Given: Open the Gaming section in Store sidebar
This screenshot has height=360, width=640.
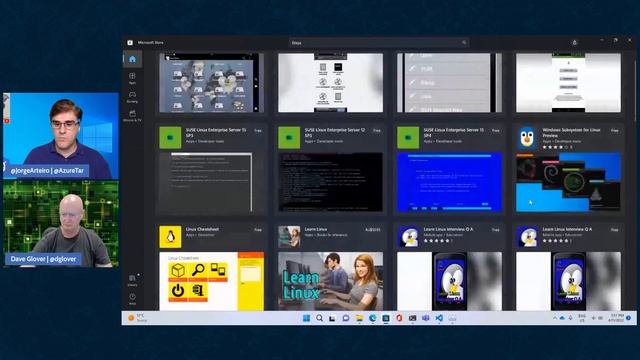Looking at the screenshot, I should point(132,97).
